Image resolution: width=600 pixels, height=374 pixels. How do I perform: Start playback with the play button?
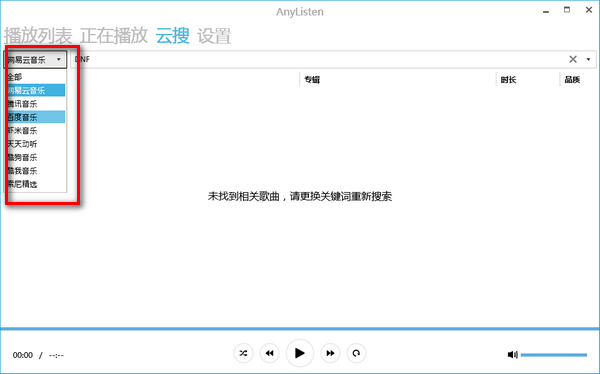pyautogui.click(x=300, y=353)
